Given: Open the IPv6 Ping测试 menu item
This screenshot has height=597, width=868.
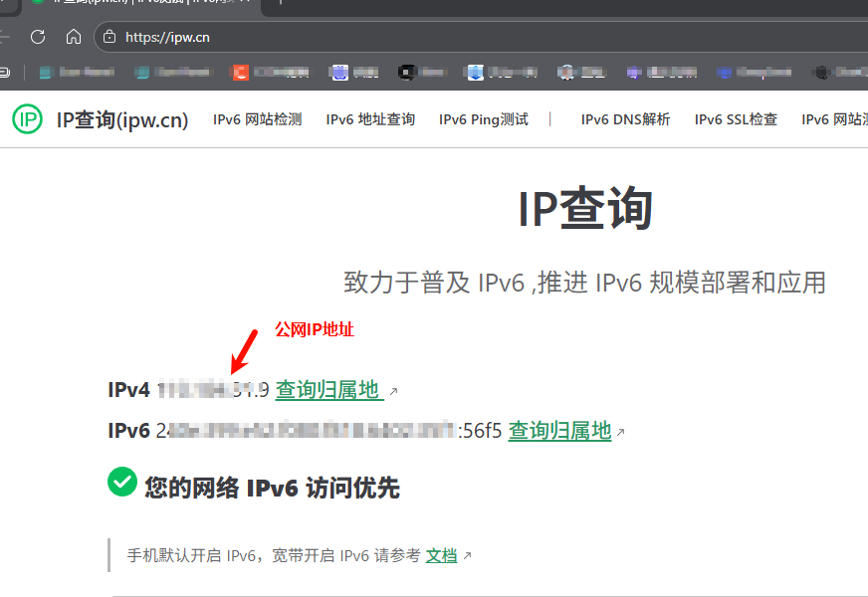Looking at the screenshot, I should click(x=484, y=119).
